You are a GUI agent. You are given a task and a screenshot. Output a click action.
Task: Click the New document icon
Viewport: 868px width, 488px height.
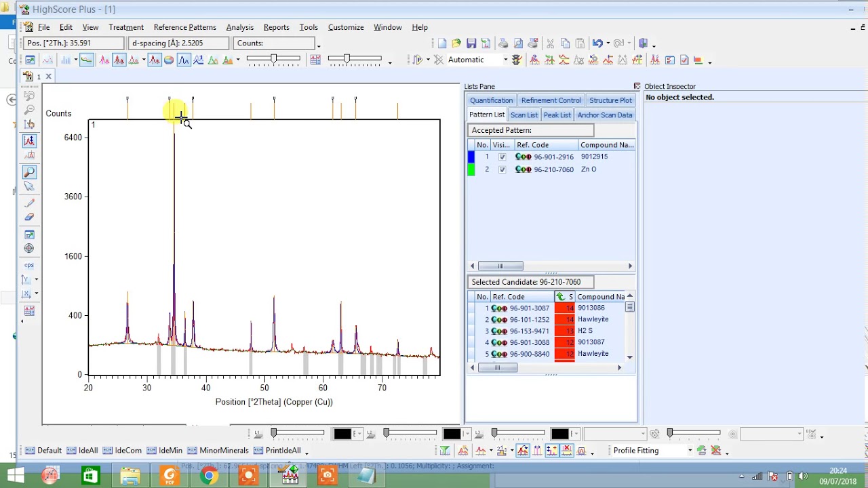pos(442,43)
